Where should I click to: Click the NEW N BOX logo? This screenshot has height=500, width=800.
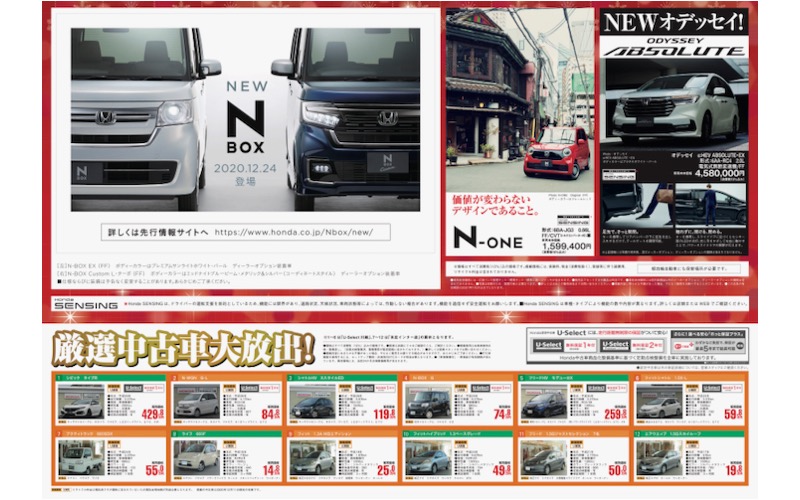[246, 117]
